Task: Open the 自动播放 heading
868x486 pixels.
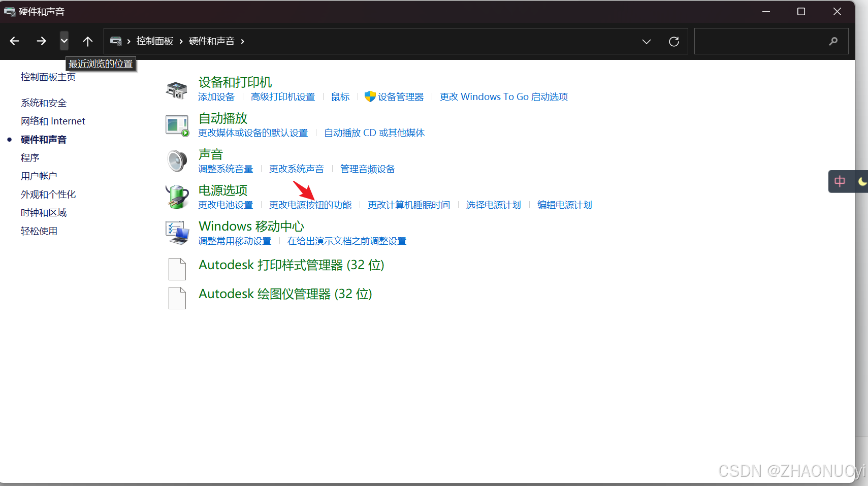Action: (223, 118)
